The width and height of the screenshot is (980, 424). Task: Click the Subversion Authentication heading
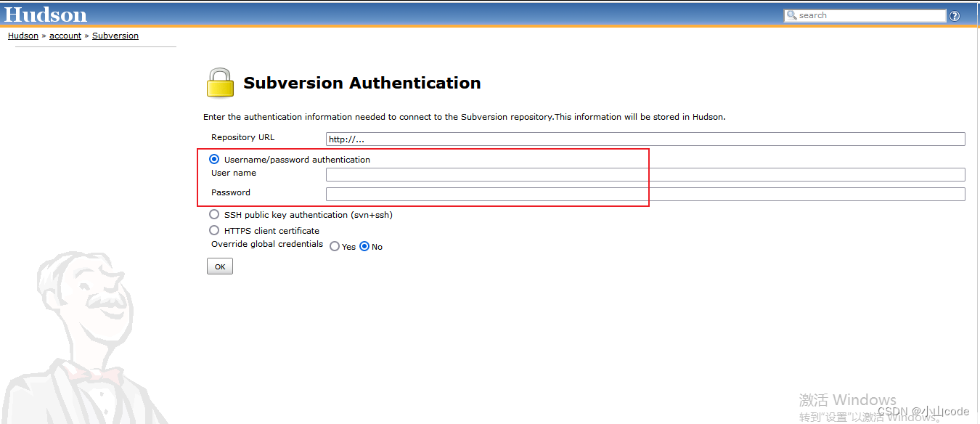pos(362,83)
